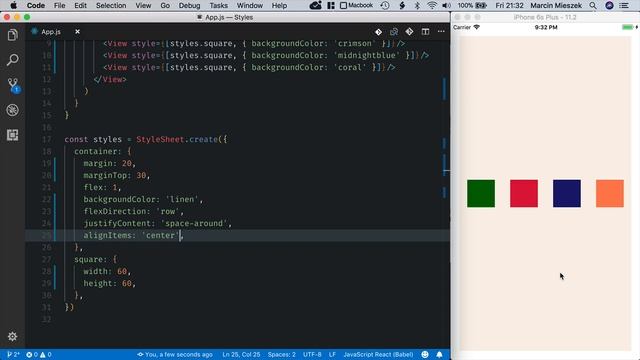The width and height of the screenshot is (640, 360).
Task: Open the Tasks menu
Action: (218, 5)
